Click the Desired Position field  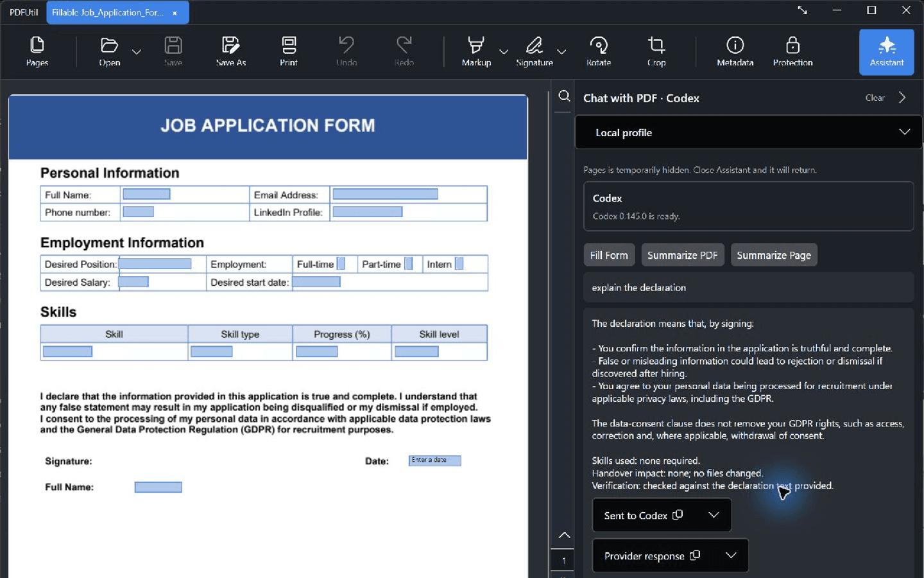[x=155, y=263]
